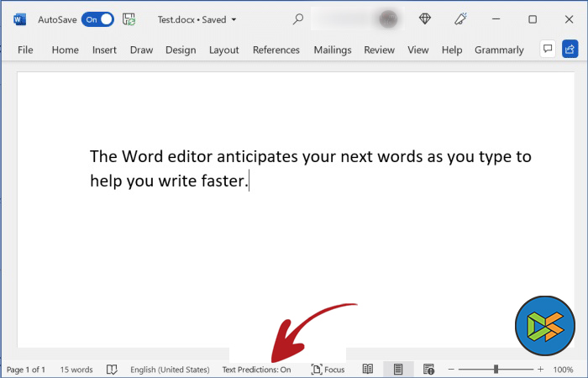Toggle the AutoSave switch off

click(x=97, y=18)
